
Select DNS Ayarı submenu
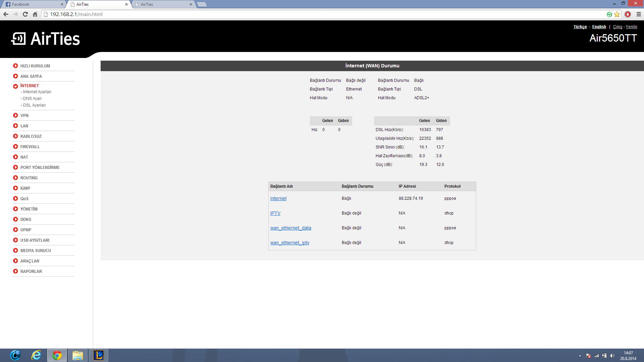click(x=32, y=99)
